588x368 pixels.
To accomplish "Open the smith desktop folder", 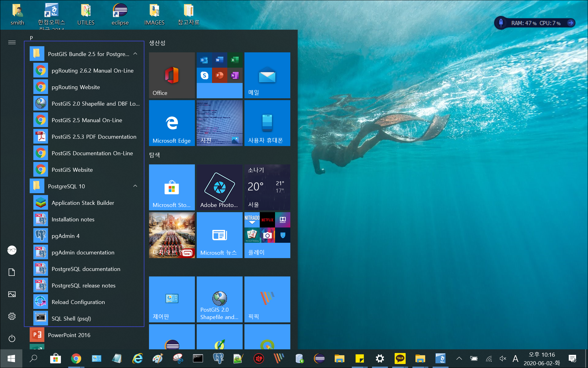I will pyautogui.click(x=17, y=15).
